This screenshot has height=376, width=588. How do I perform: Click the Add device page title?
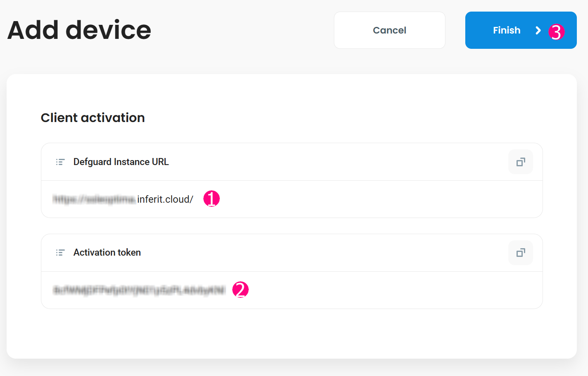pos(79,30)
